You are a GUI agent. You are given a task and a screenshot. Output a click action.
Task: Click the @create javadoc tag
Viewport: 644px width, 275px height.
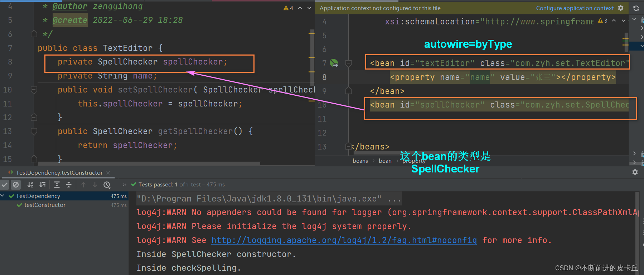pyautogui.click(x=70, y=20)
